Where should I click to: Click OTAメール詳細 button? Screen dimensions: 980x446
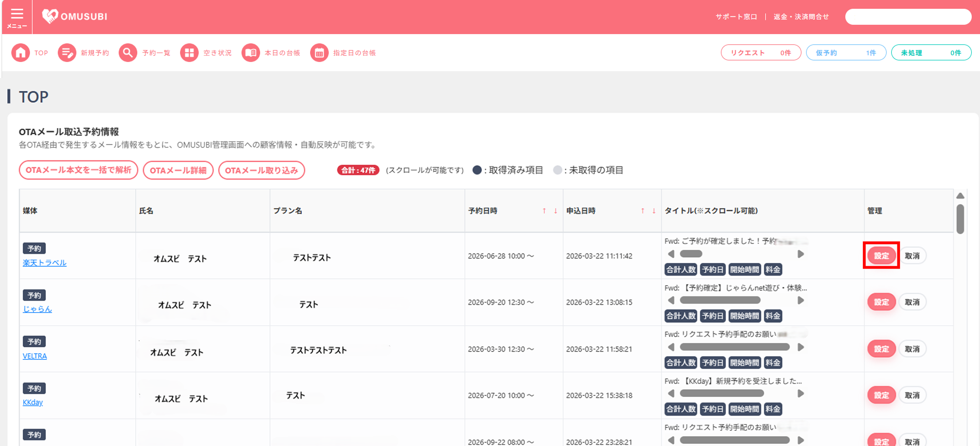178,170
